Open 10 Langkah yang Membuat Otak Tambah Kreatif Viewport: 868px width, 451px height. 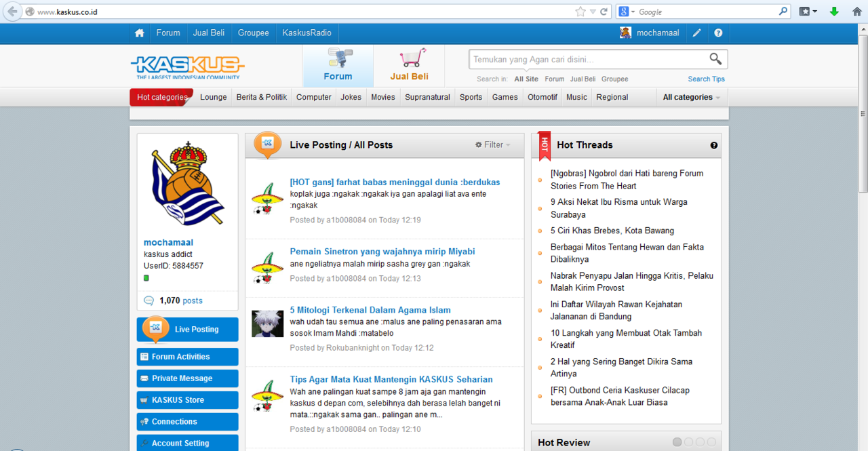pyautogui.click(x=626, y=339)
